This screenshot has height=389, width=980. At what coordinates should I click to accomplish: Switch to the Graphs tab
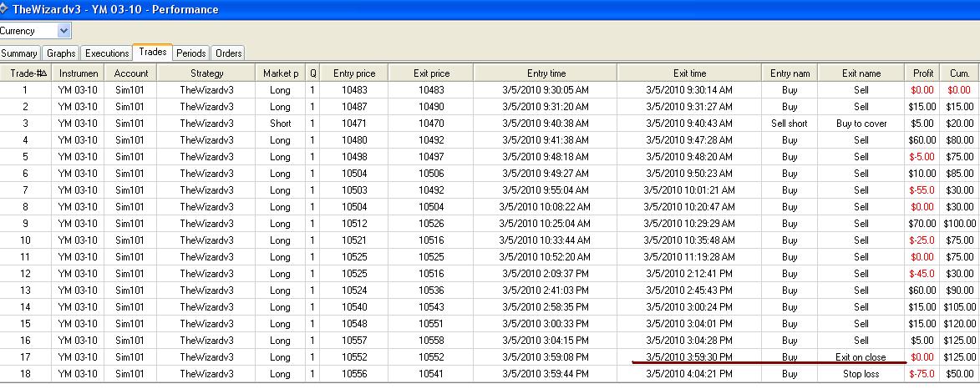click(61, 53)
